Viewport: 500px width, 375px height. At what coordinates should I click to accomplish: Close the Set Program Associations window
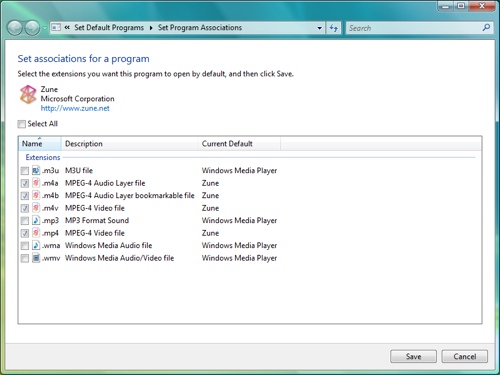(x=482, y=6)
